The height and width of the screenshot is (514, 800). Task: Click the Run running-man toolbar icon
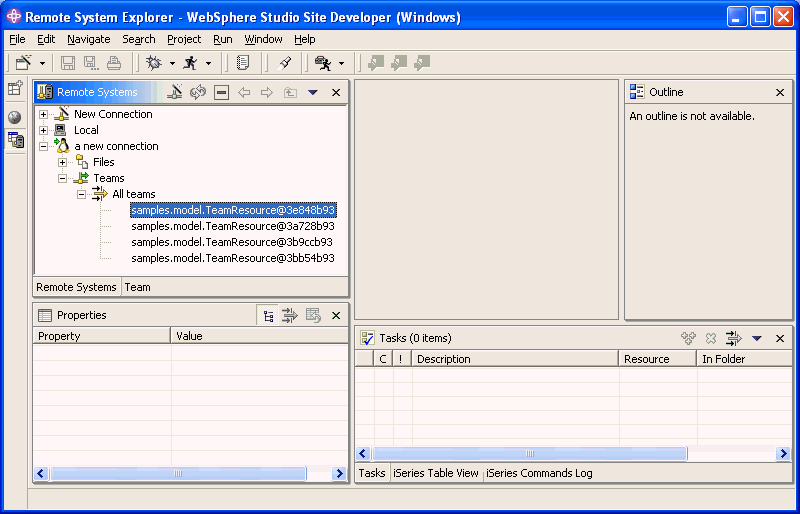(190, 63)
